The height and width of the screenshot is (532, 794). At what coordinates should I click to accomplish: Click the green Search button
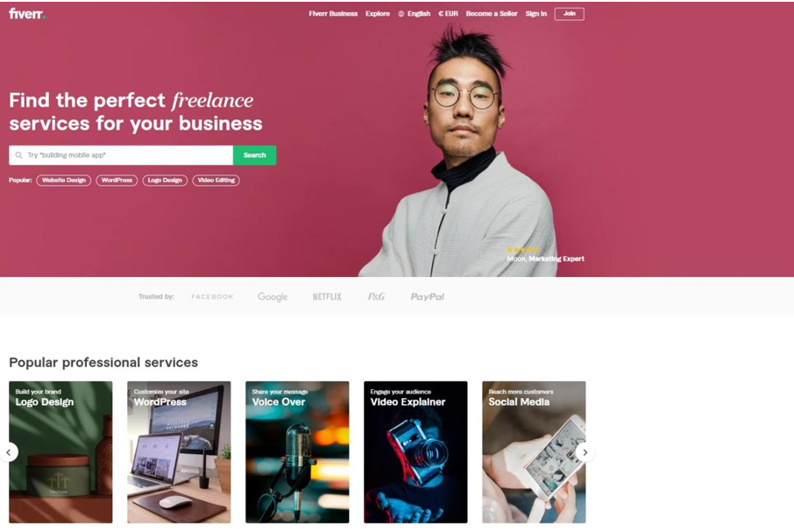coord(255,155)
